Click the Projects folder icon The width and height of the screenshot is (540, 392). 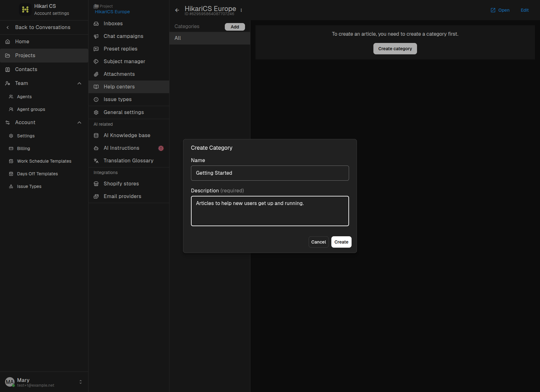(x=8, y=56)
